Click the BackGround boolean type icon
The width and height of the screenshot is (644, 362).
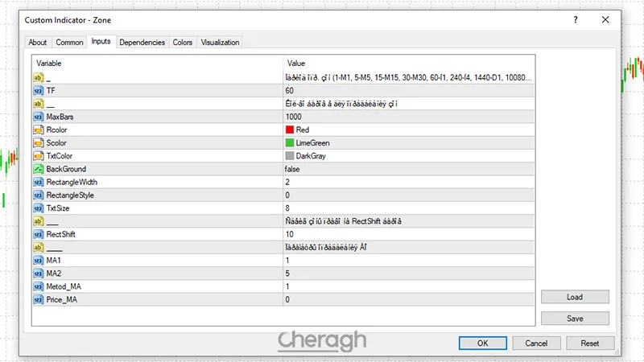38,169
